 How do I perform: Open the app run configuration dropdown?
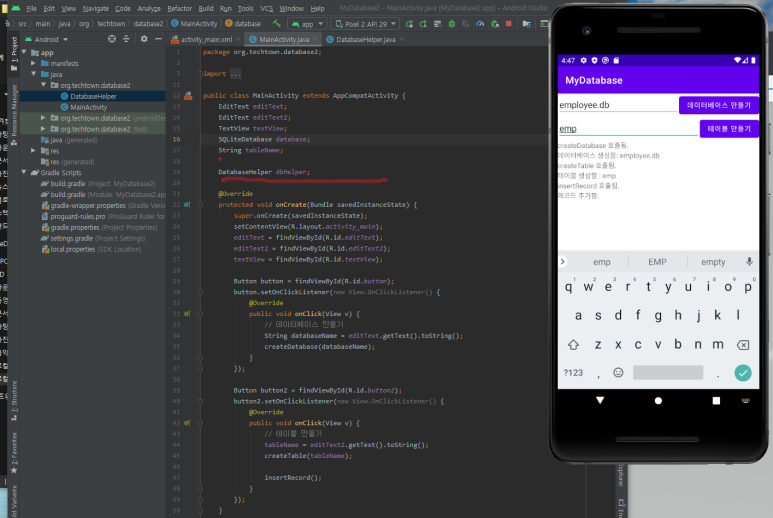[x=307, y=24]
